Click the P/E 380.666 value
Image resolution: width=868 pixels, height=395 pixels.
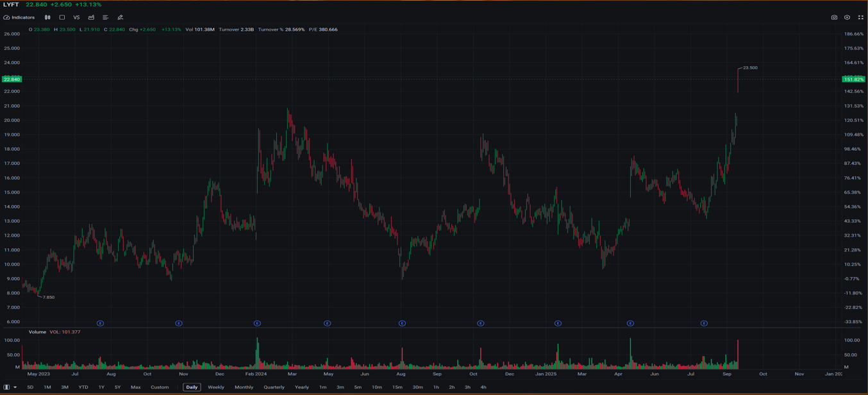point(323,29)
